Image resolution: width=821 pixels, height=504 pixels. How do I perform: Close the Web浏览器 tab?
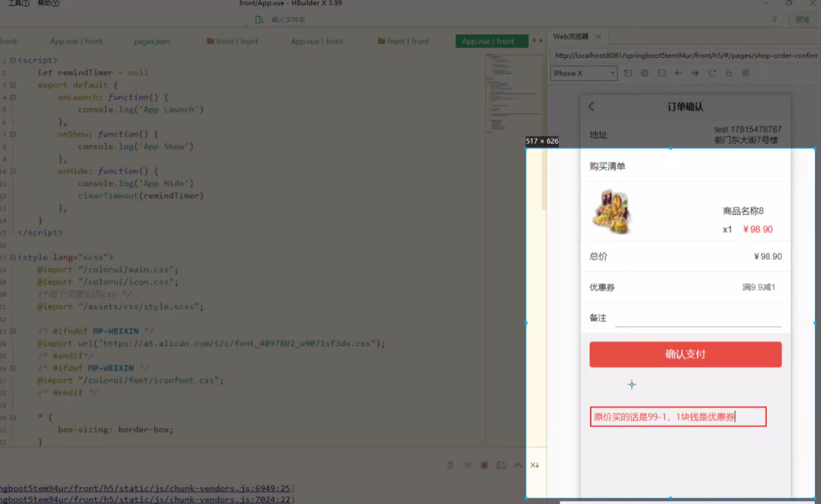pos(599,37)
